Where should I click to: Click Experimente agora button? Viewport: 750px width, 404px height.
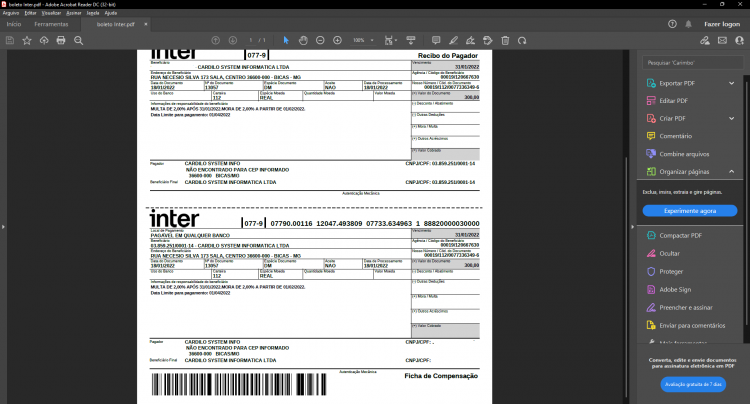[x=690, y=211]
